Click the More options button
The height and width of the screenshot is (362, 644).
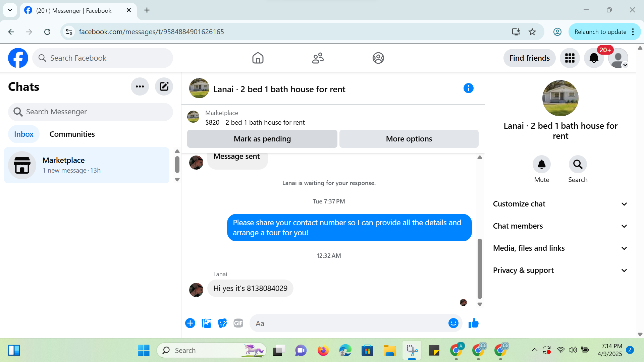[x=409, y=139]
